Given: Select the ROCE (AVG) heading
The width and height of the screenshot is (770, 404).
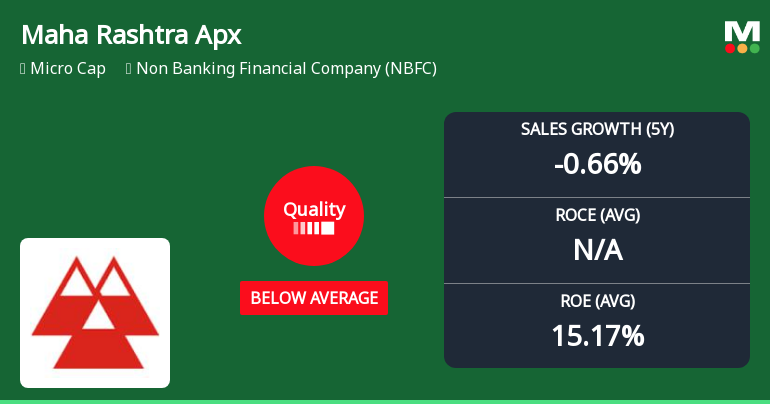Looking at the screenshot, I should point(597,215).
